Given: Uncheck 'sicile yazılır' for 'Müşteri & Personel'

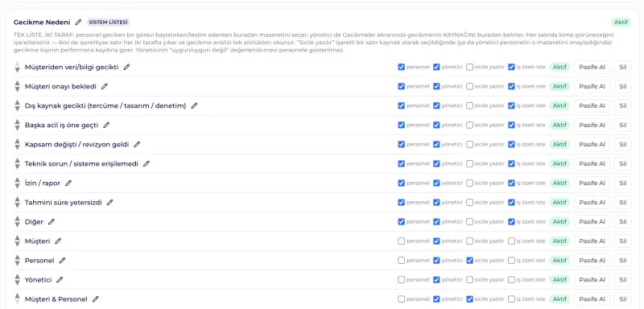Looking at the screenshot, I should click(470, 299).
